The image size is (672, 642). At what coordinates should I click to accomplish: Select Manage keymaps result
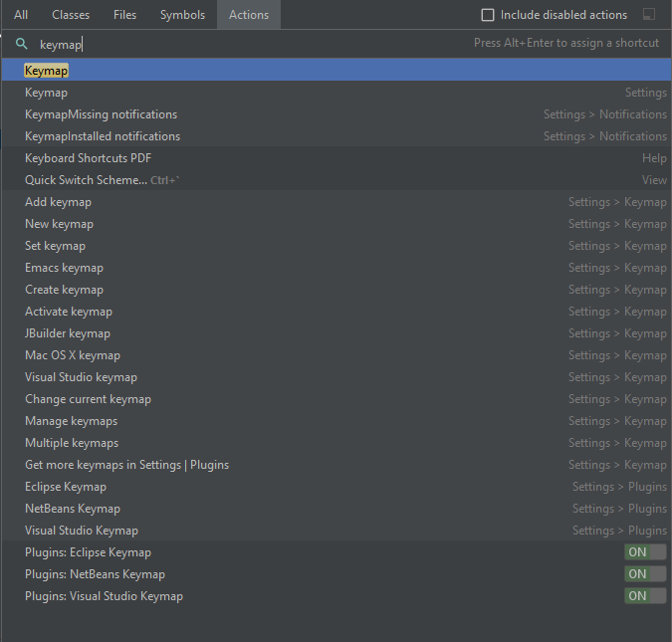click(336, 420)
